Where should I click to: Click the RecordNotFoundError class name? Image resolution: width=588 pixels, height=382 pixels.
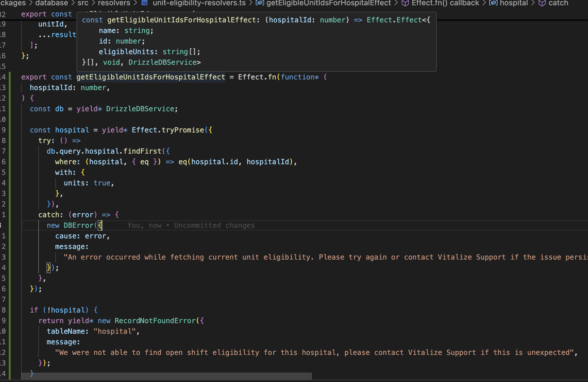tap(155, 321)
